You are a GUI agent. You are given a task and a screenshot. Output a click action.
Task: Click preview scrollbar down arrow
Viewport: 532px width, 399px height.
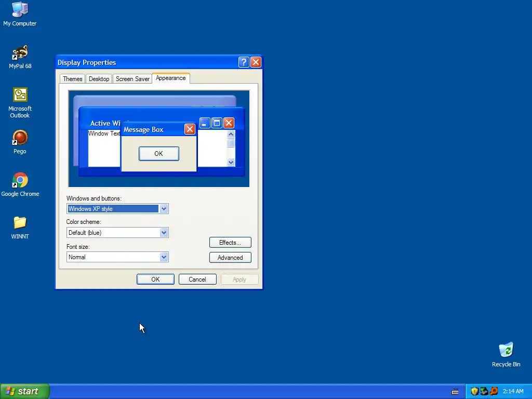231,162
